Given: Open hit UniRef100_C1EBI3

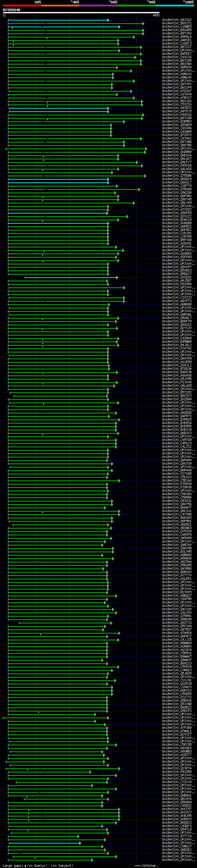Looking at the screenshot, I should click(x=177, y=43).
